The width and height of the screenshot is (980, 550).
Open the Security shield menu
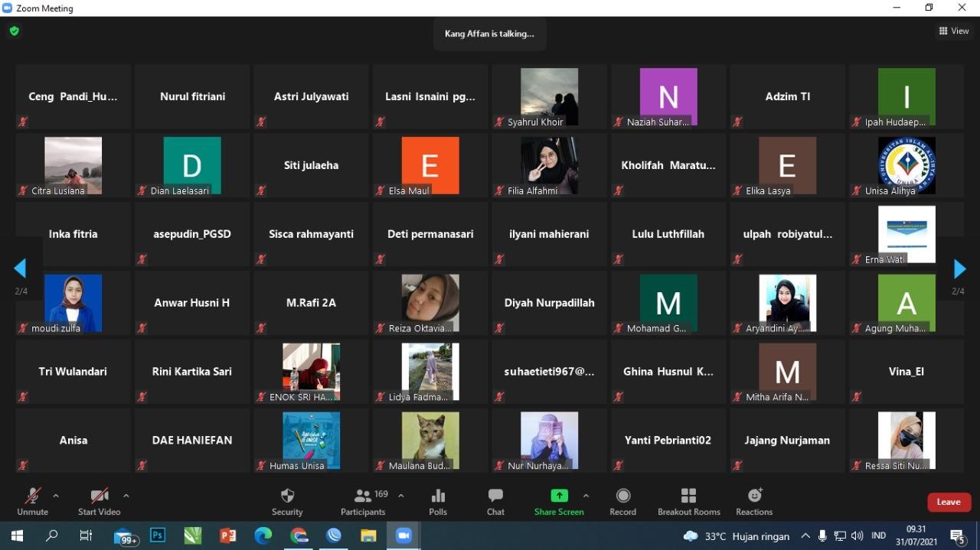(x=287, y=502)
